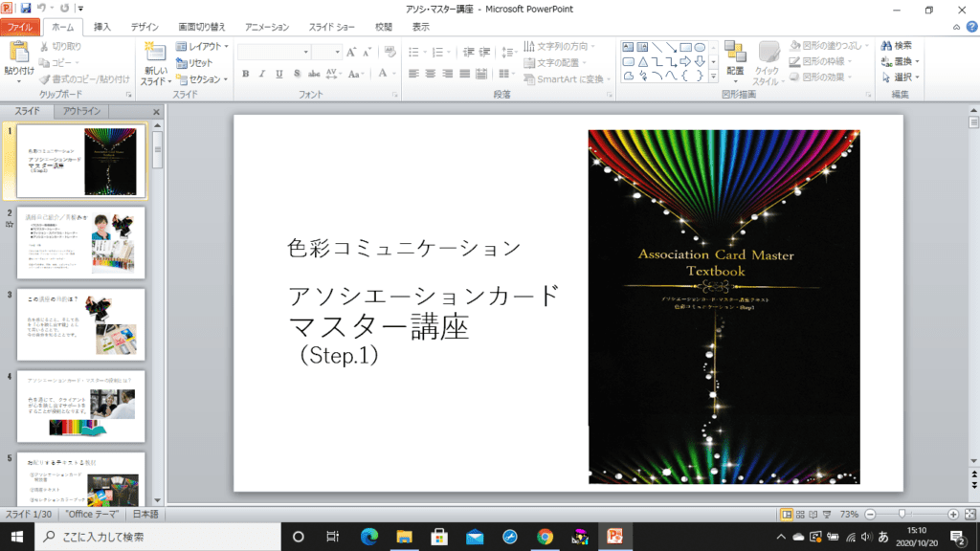Viewport: 980px width, 551px height.
Task: Expand the Section (セクション) dropdown
Action: (x=203, y=79)
